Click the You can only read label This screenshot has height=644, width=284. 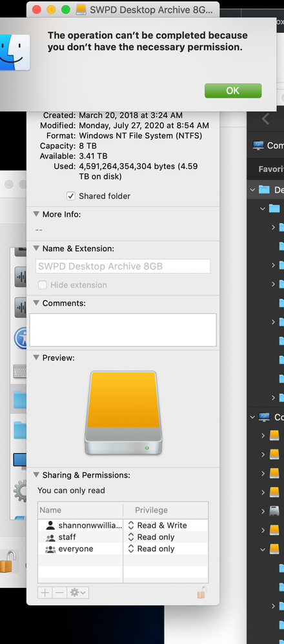click(x=71, y=491)
